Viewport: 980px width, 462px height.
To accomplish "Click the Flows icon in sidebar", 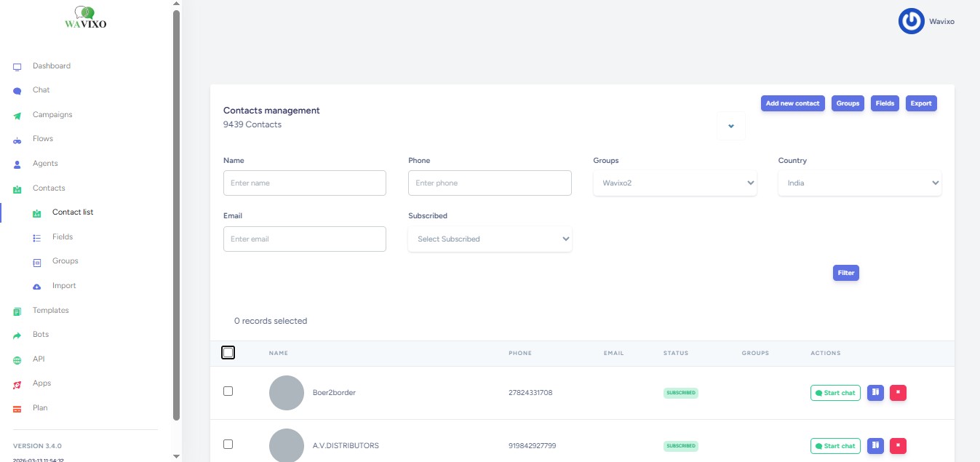I will point(17,140).
